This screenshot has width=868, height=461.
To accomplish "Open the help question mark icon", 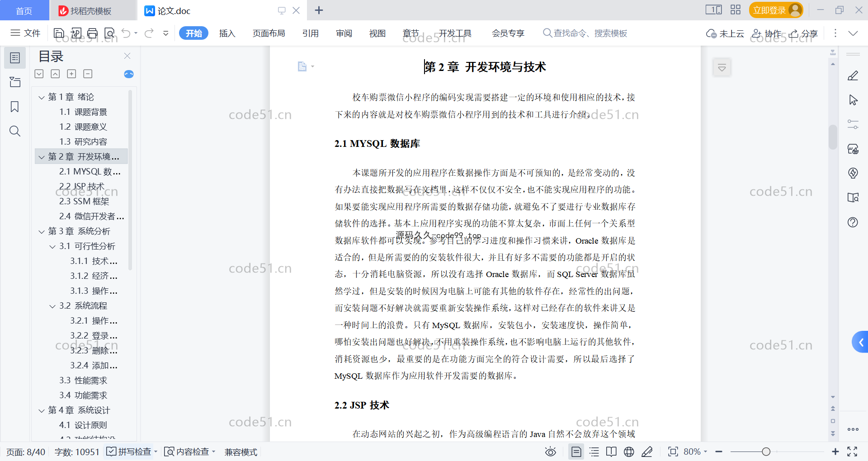I will tap(853, 222).
